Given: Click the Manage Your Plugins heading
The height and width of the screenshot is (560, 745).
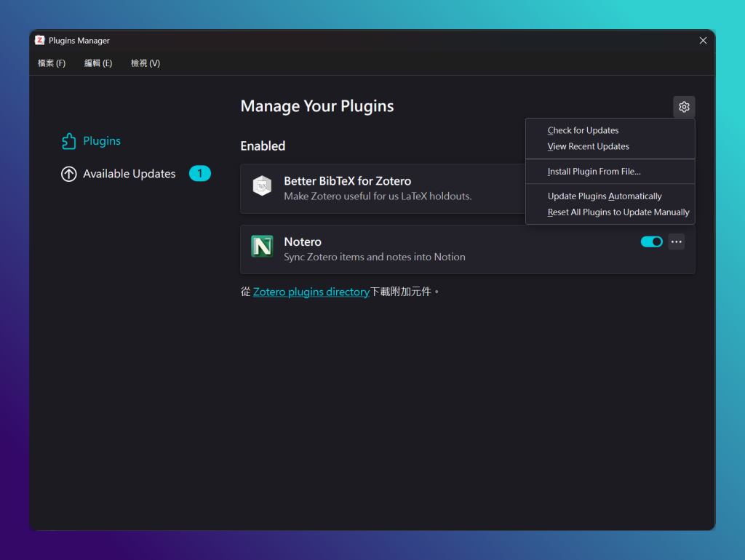Looking at the screenshot, I should pos(317,106).
